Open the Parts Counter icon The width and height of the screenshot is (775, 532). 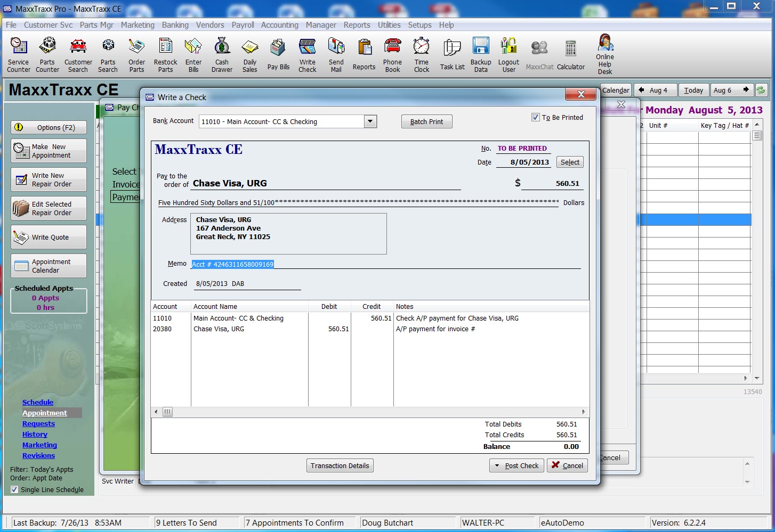click(x=47, y=55)
